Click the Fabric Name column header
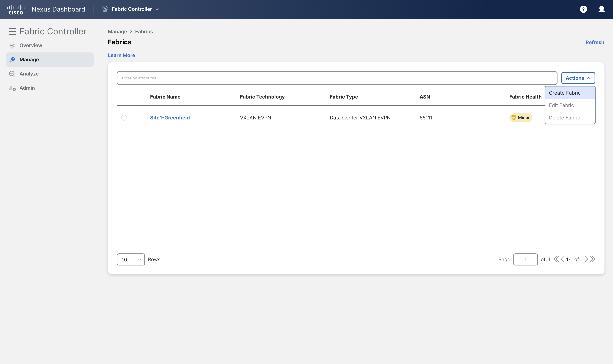The image size is (613, 364). click(x=165, y=97)
